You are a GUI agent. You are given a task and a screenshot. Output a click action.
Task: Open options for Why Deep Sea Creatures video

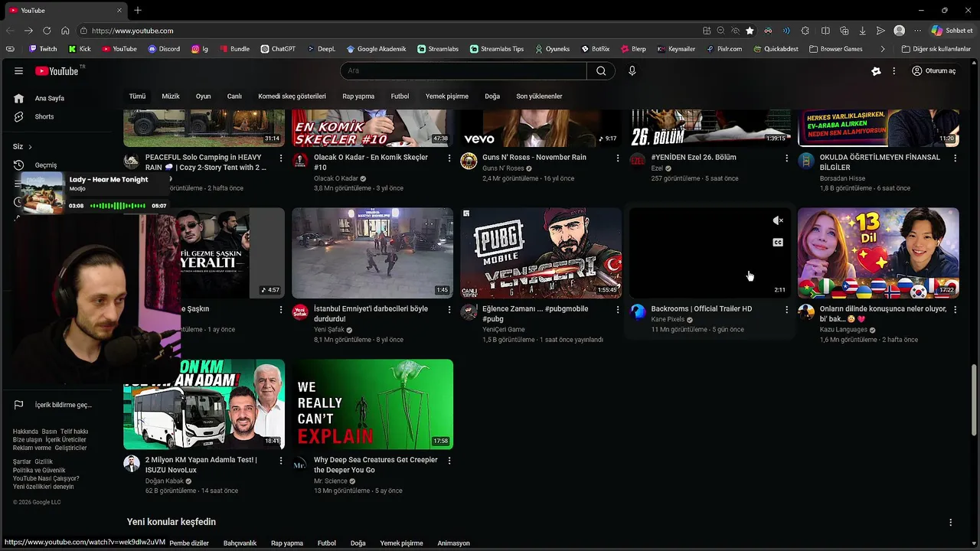[449, 461]
